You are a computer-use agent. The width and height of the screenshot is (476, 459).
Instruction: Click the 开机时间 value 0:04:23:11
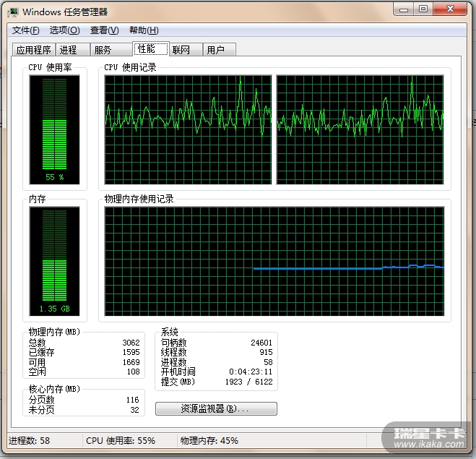pyautogui.click(x=251, y=372)
